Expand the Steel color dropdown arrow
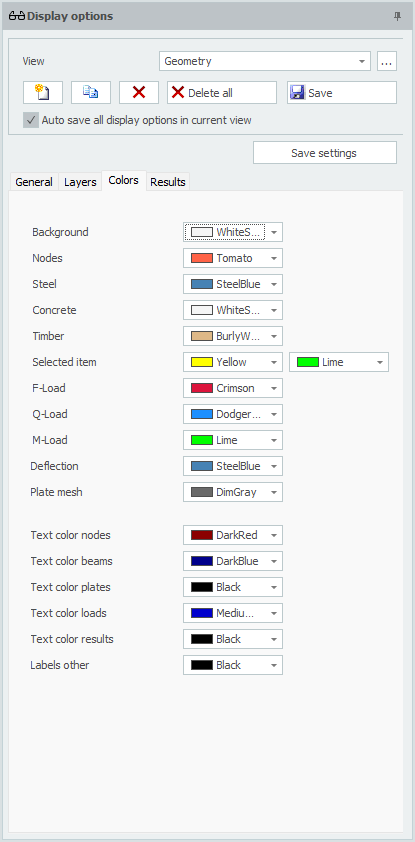 274,284
